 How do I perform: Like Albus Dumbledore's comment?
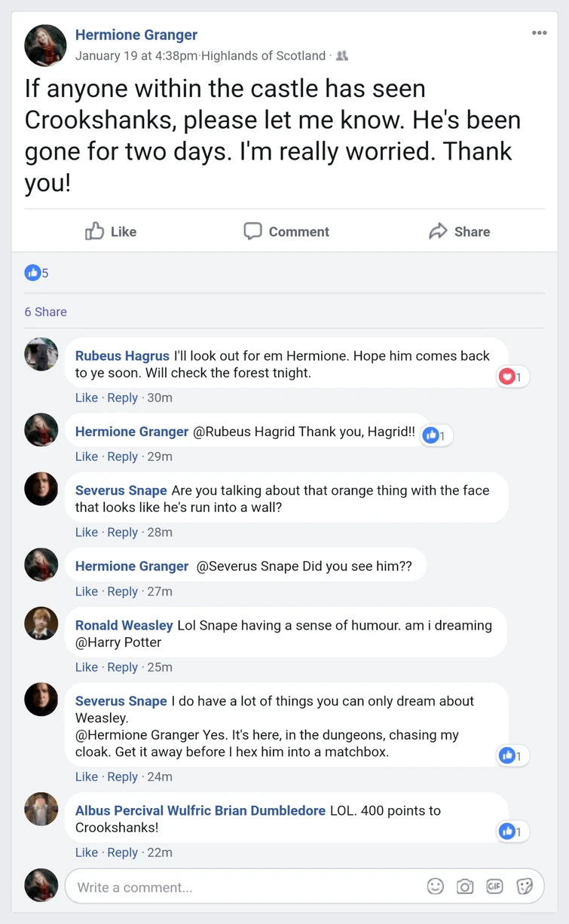click(x=87, y=852)
